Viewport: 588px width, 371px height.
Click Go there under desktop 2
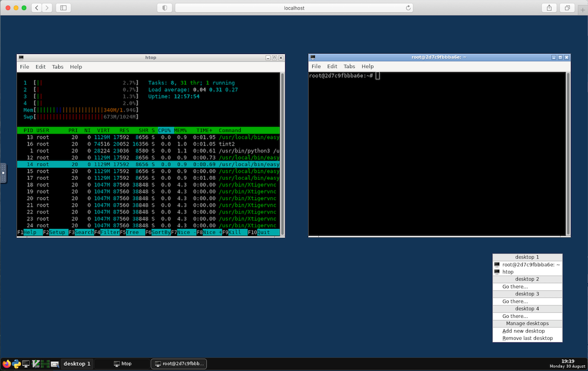click(527, 286)
